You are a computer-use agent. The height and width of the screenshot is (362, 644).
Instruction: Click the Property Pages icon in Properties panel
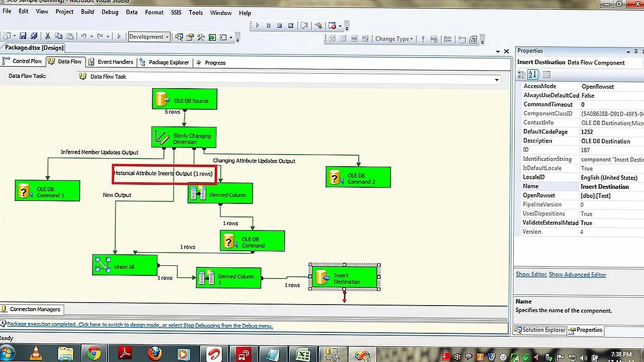(546, 75)
